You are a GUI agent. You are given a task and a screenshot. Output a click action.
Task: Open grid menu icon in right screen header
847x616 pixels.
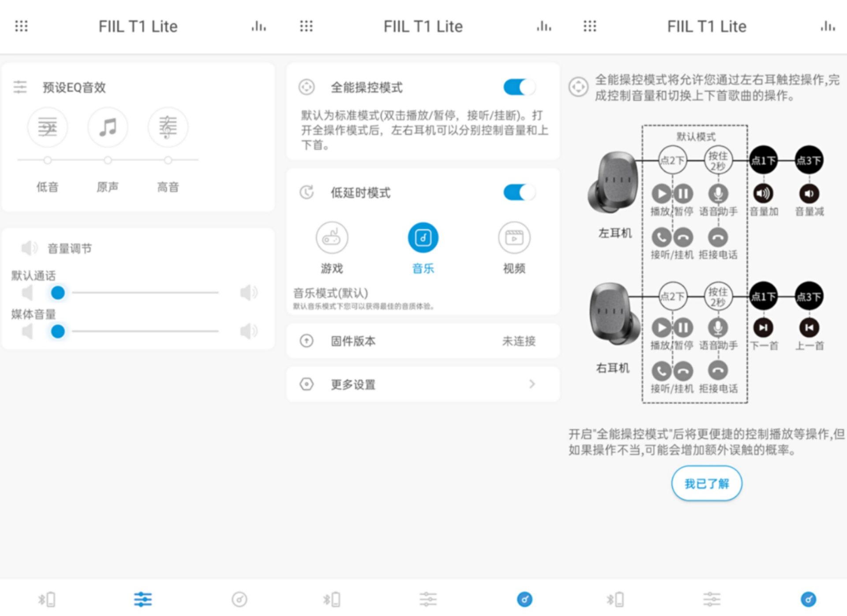(590, 26)
